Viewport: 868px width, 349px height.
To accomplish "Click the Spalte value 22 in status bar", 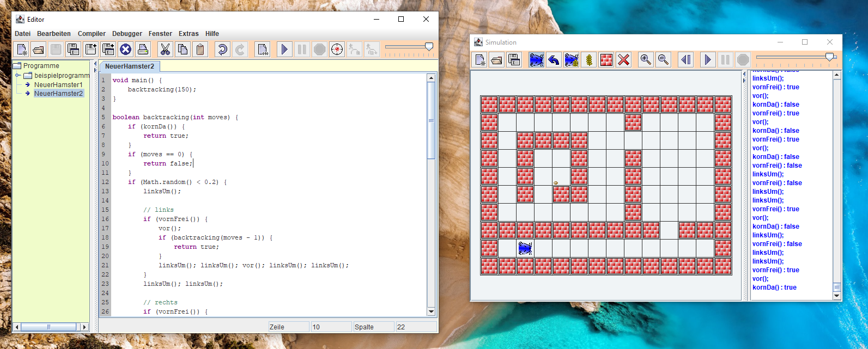I will 416,327.
